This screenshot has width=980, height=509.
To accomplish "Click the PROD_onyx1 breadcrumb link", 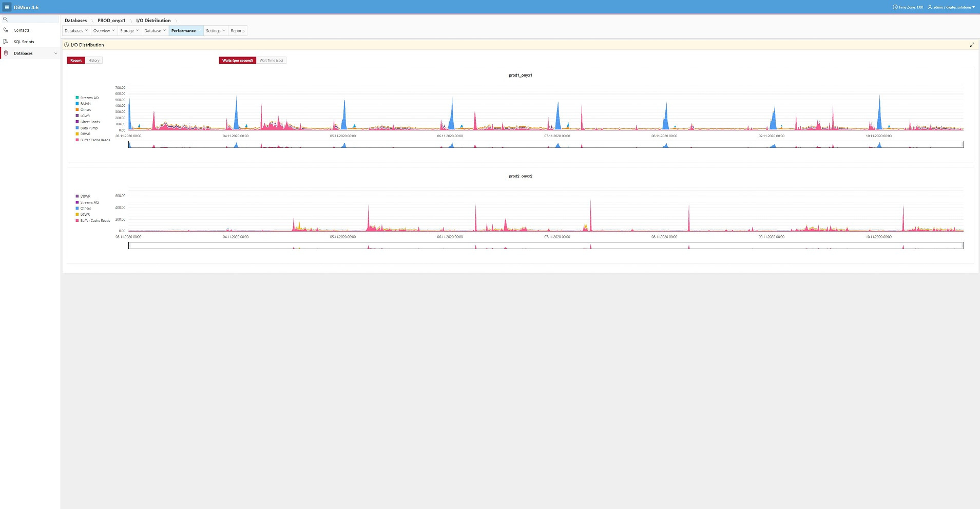I will tap(111, 21).
